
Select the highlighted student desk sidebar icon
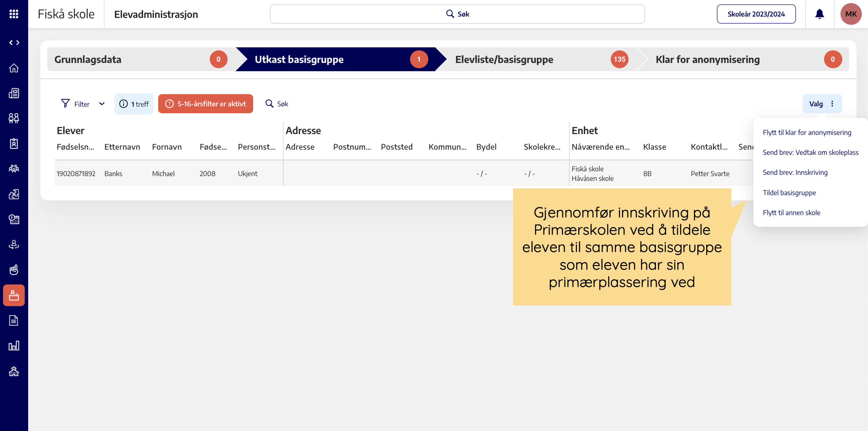tap(14, 295)
